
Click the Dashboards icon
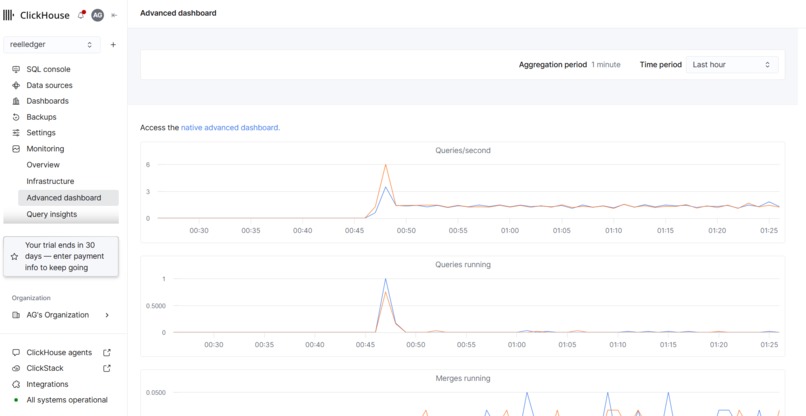click(16, 101)
